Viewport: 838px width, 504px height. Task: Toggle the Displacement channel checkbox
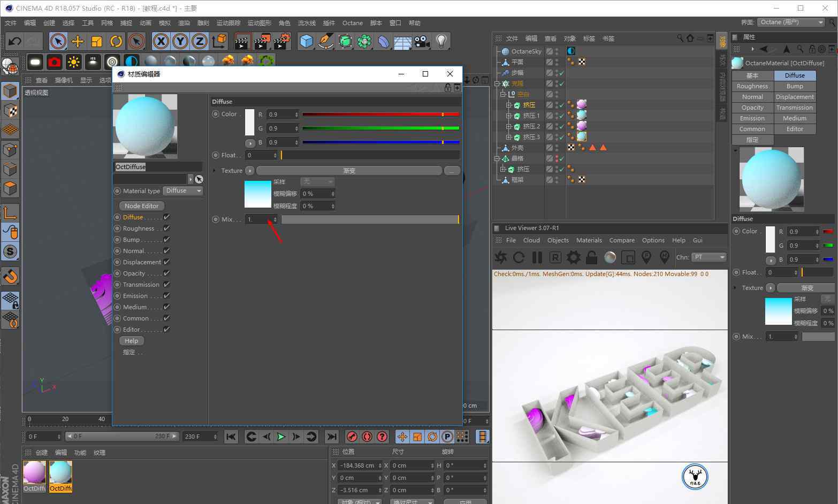click(x=166, y=262)
